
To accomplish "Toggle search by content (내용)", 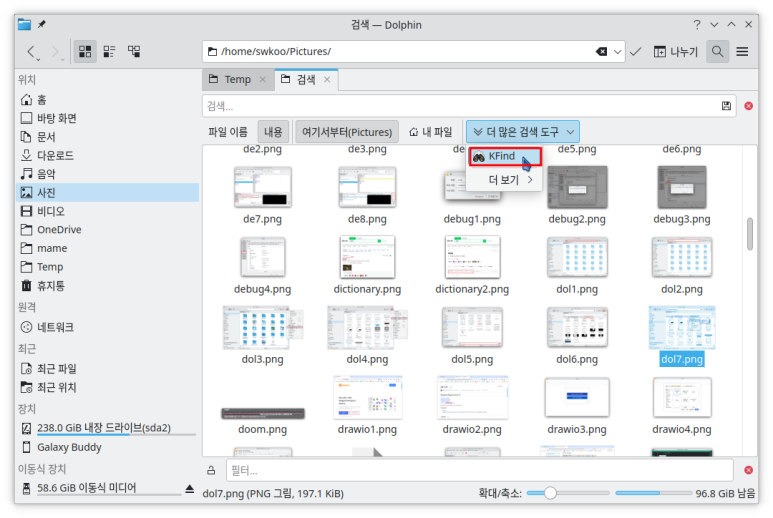I will click(x=273, y=132).
